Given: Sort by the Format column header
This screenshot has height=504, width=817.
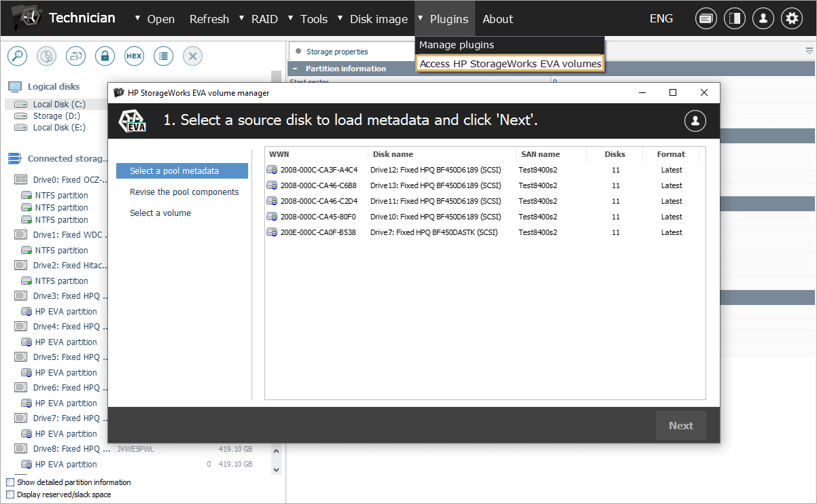Looking at the screenshot, I should tap(671, 154).
